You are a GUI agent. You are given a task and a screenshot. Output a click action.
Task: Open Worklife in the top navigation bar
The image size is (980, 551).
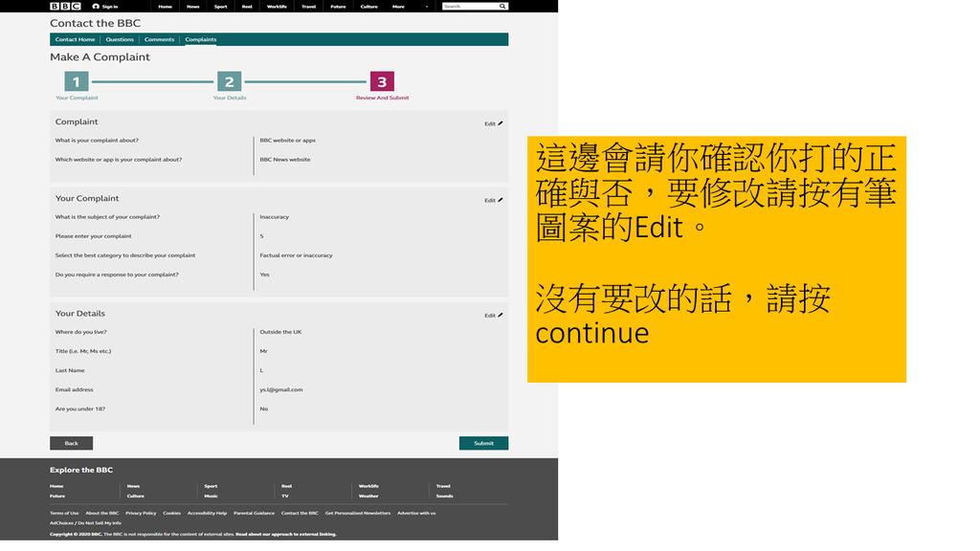pos(277,7)
